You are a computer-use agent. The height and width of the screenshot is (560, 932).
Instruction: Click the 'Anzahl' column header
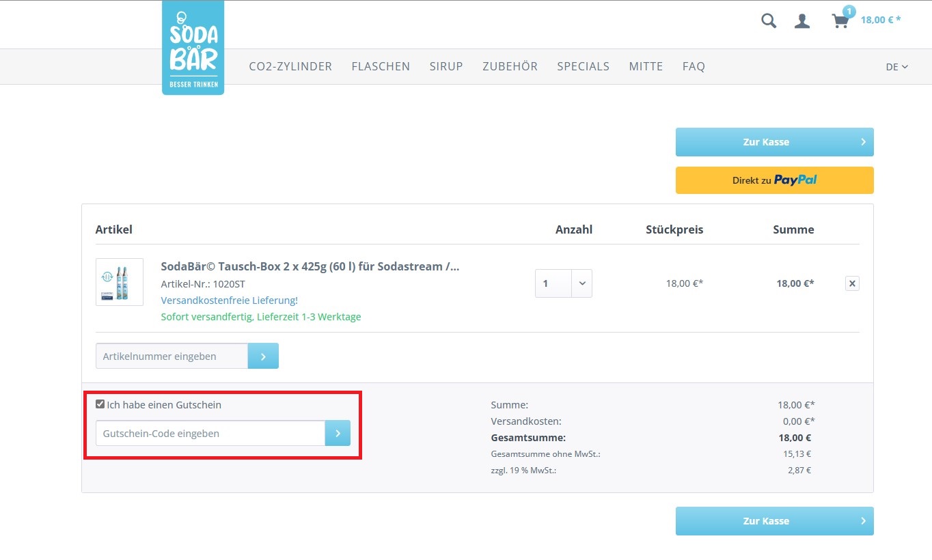pos(574,229)
